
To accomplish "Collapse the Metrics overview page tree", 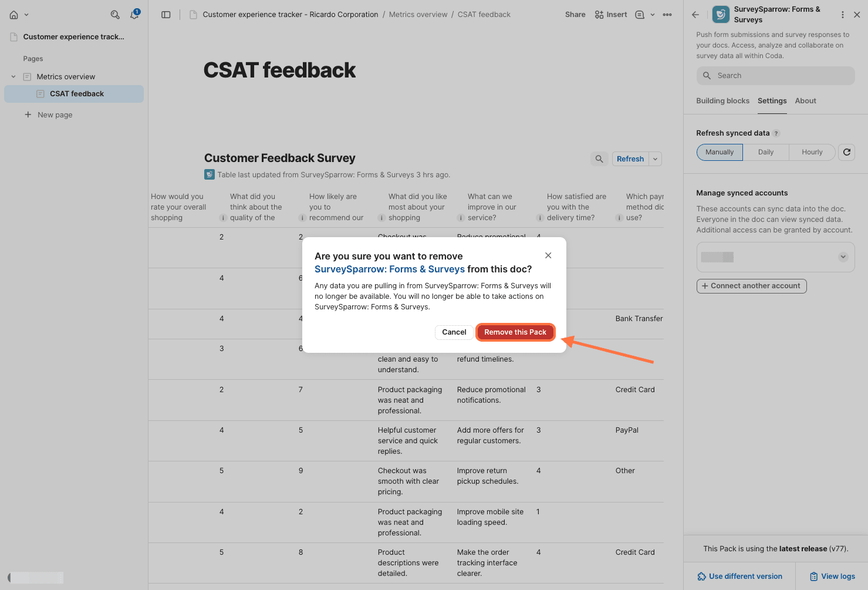I will click(13, 77).
